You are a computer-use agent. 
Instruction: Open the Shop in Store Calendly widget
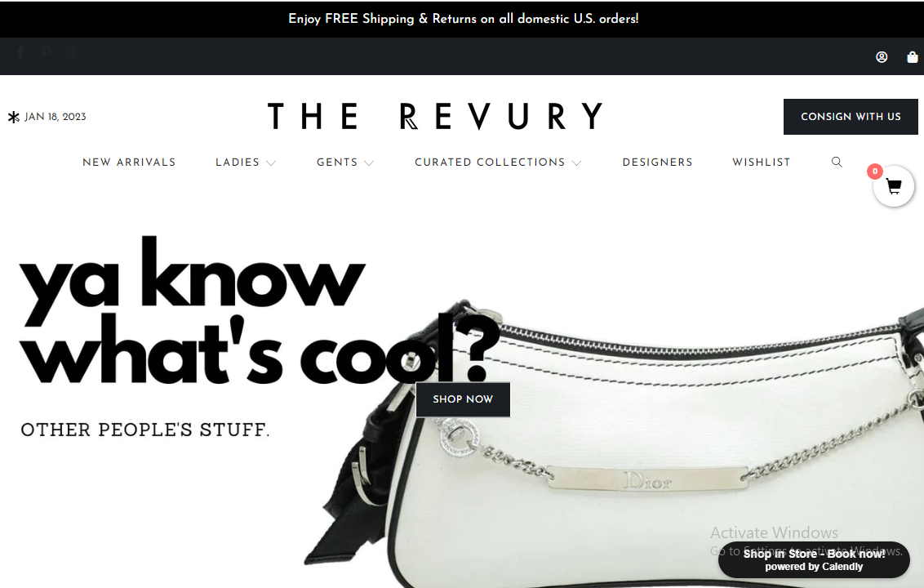[814, 559]
